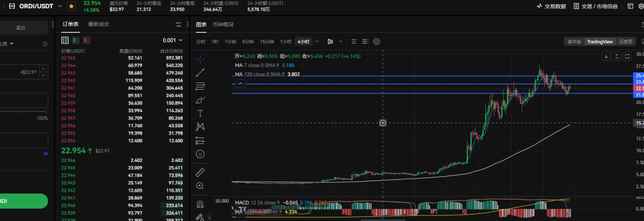Select the pattern drawing tool
This screenshot has height=221, width=644.
tap(200, 127)
